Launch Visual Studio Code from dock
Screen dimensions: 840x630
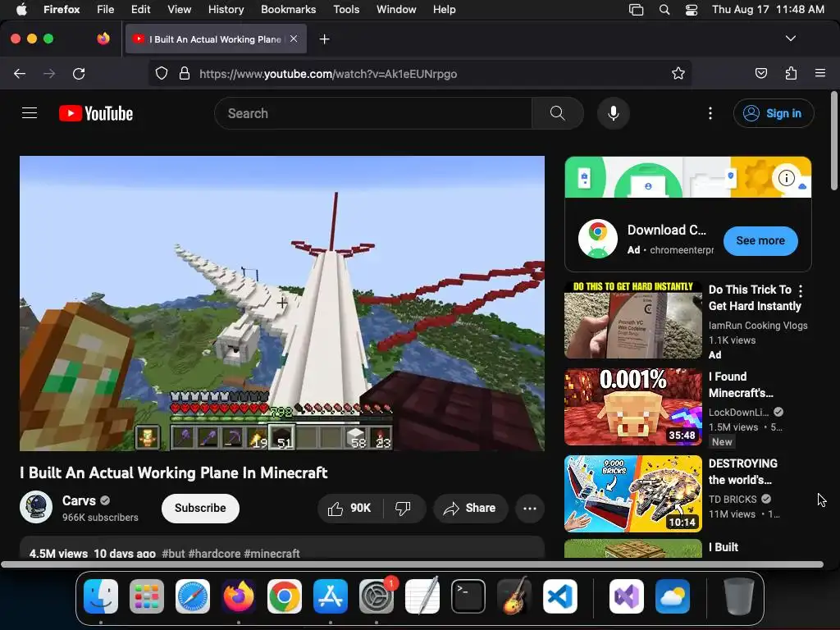coord(559,596)
